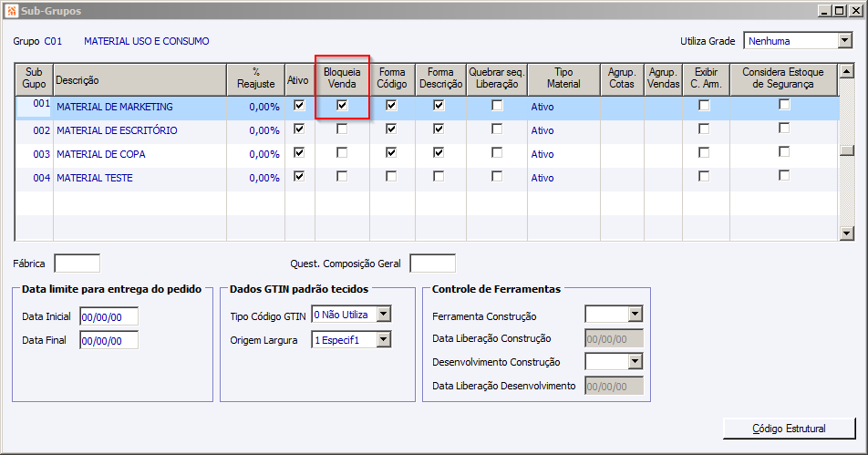This screenshot has width=868, height=455.
Task: Open the Ferramenta Construção dropdown
Action: point(635,315)
